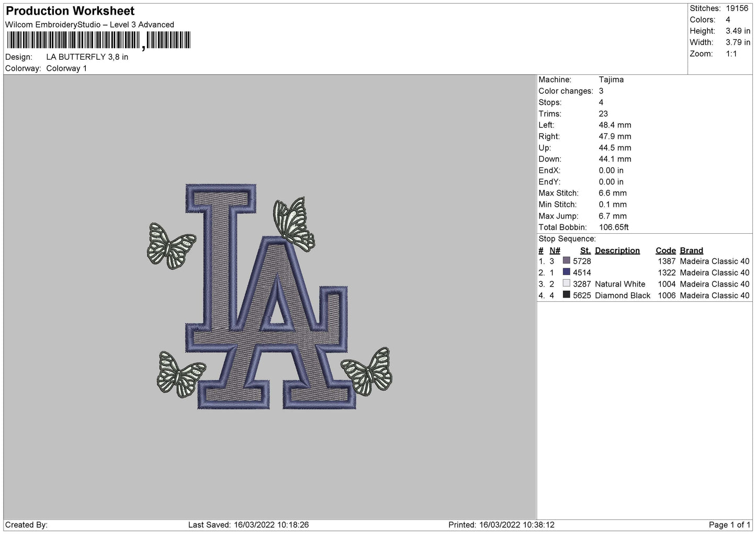This screenshot has height=534, width=756.
Task: Click the Left value '48.4 mm'
Action: pyautogui.click(x=615, y=125)
